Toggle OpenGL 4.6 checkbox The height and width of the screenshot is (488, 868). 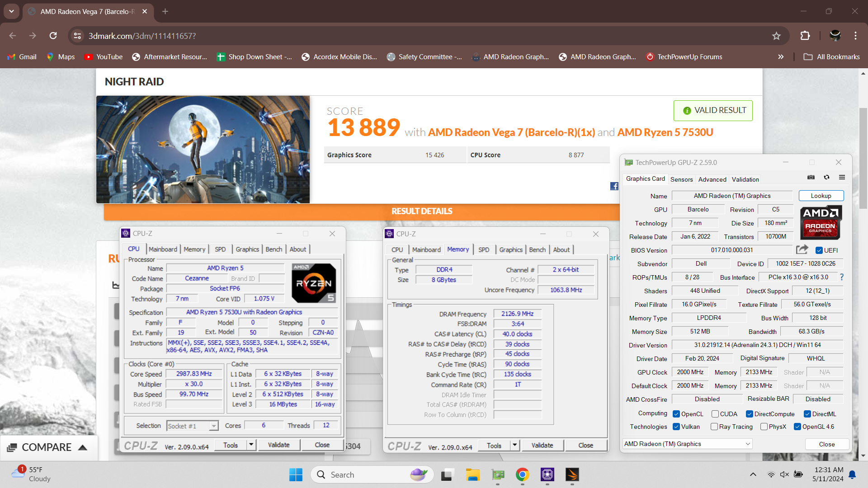pyautogui.click(x=797, y=427)
